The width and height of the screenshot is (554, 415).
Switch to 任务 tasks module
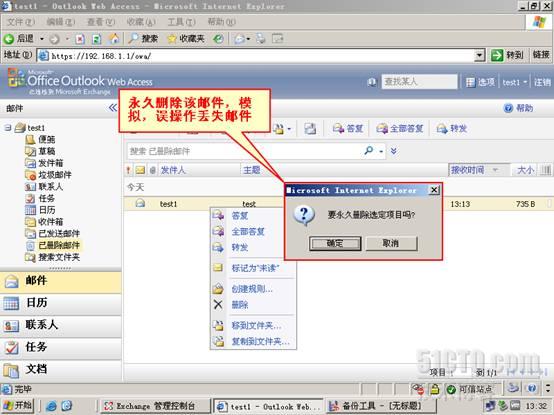pyautogui.click(x=60, y=348)
